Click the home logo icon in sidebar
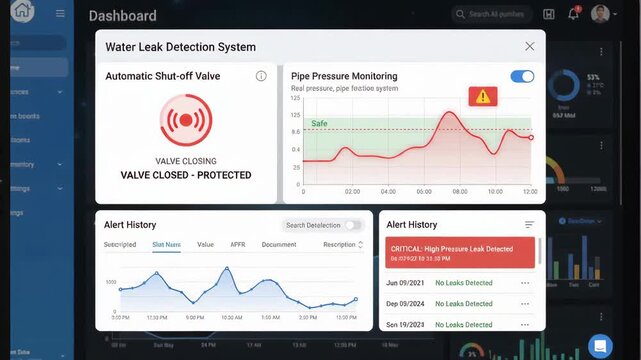 coord(22,11)
